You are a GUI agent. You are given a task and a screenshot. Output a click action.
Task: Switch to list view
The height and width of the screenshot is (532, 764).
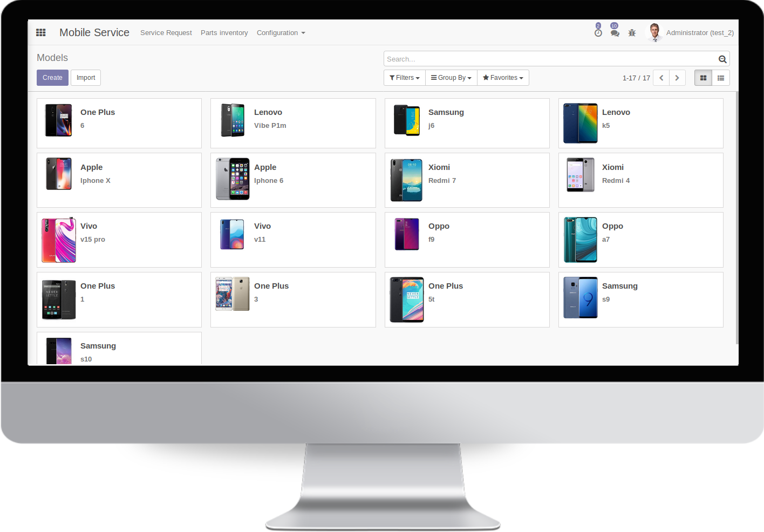721,78
